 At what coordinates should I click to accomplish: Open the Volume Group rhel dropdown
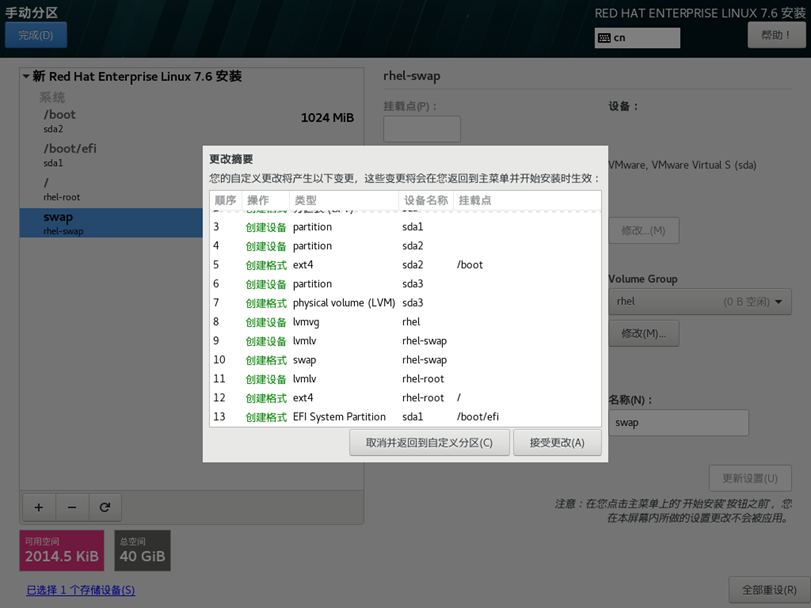click(700, 301)
